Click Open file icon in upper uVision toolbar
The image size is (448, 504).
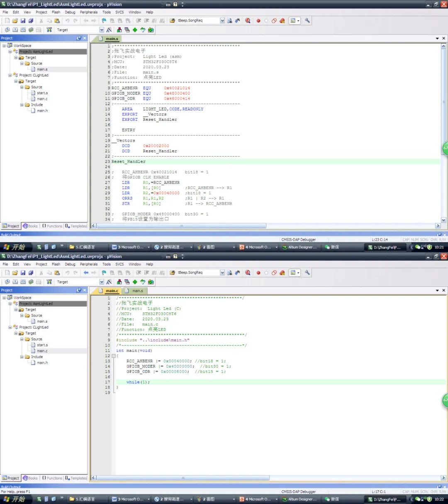point(15,21)
